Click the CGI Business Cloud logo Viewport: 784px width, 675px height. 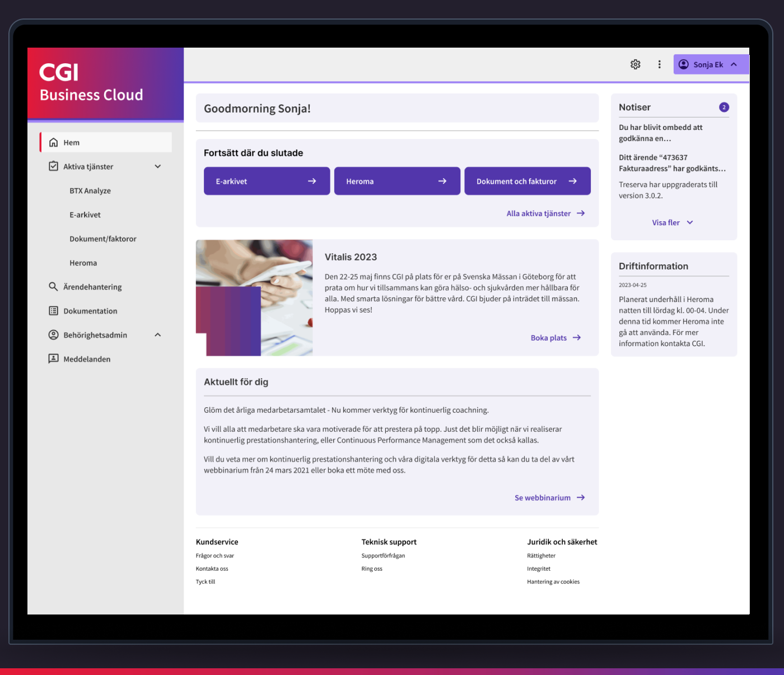pos(91,82)
